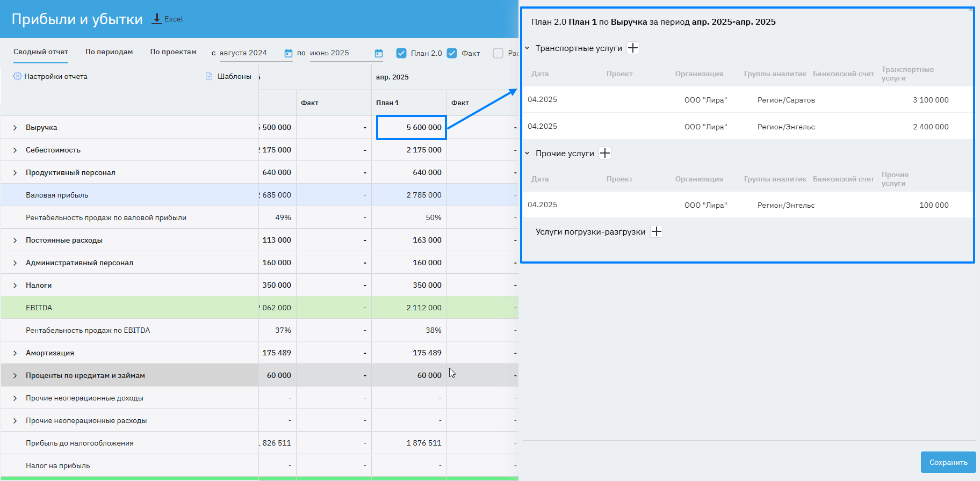This screenshot has height=481, width=980.
Task: Click the end date field июнь 2025
Action: 341,53
